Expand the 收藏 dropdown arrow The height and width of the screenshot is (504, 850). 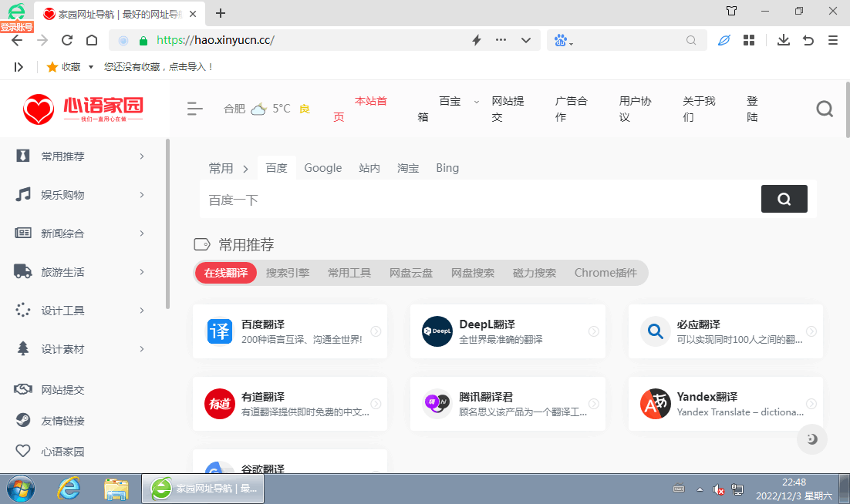[90, 67]
